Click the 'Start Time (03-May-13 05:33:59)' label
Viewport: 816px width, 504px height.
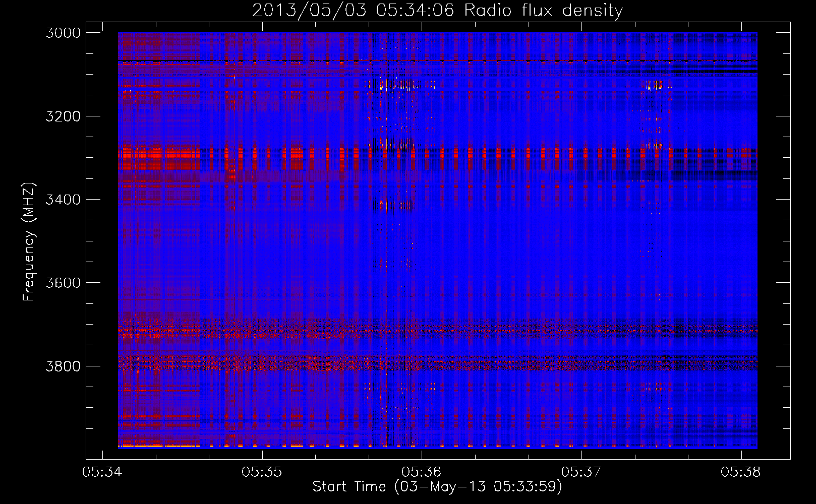(x=437, y=487)
